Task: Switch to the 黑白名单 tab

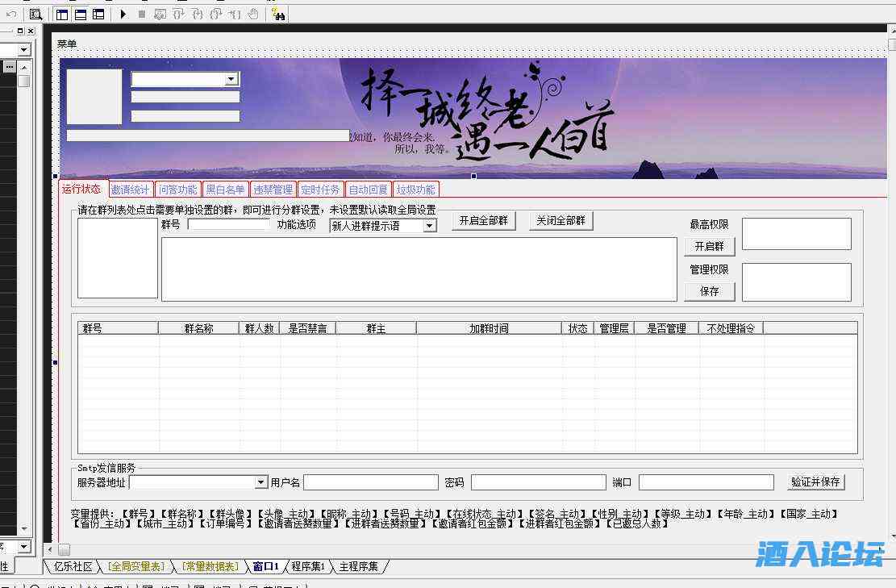Action: tap(225, 190)
